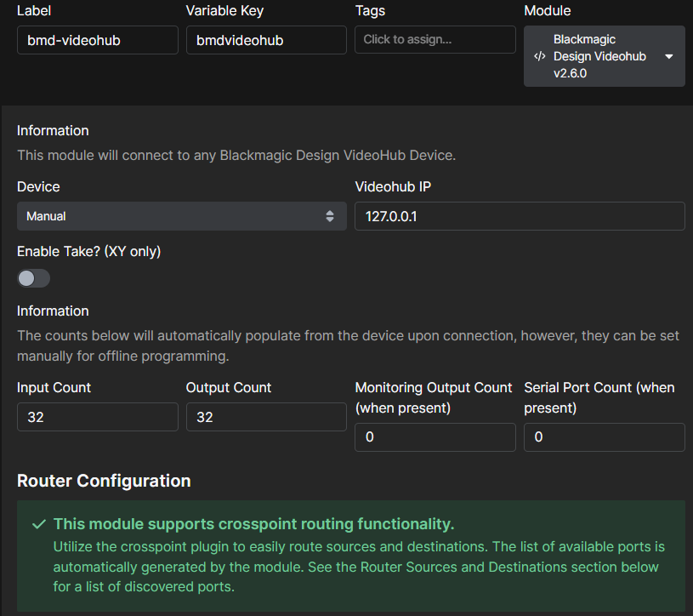This screenshot has height=616, width=693.
Task: Click the green checkmark icon in crosspoint notice
Action: tap(39, 524)
